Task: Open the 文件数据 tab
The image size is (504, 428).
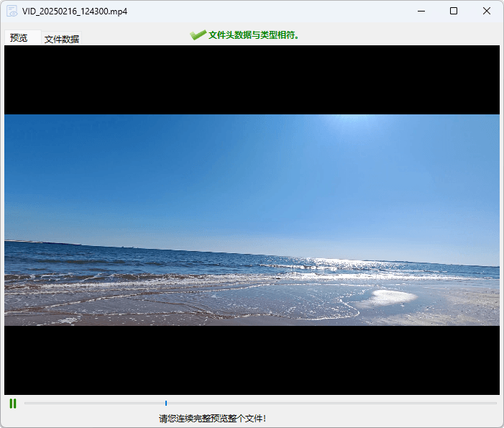Action: pos(61,39)
